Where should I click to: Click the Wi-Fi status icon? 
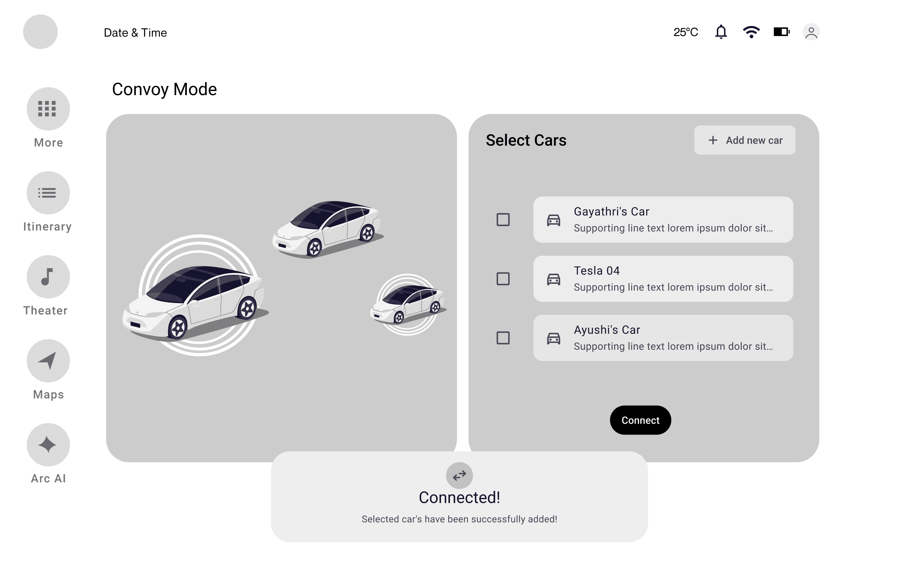751,32
